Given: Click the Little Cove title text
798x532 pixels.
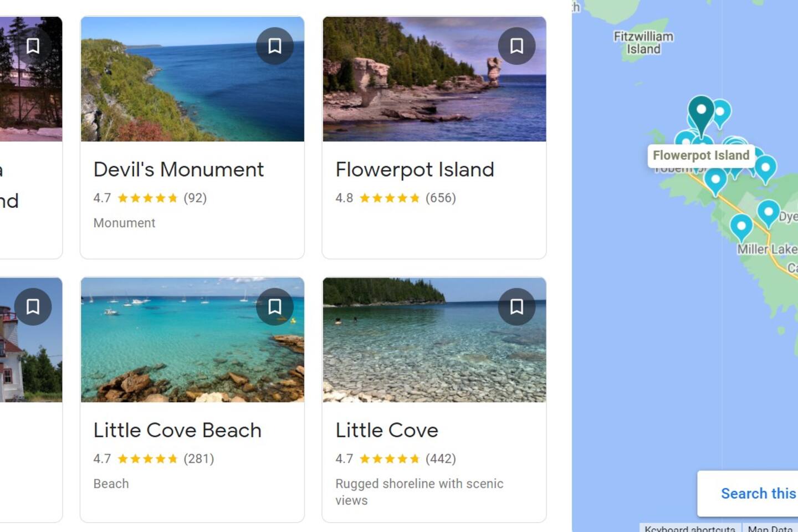Looking at the screenshot, I should point(387,431).
